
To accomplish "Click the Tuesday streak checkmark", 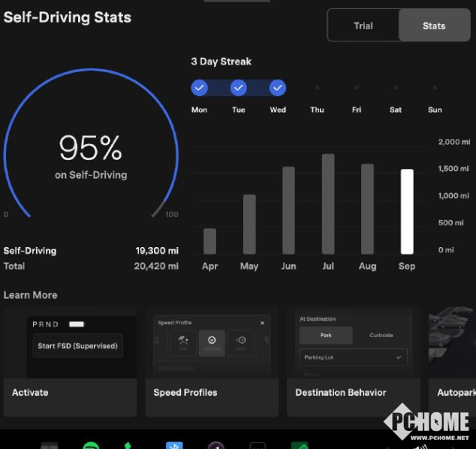I will (239, 88).
